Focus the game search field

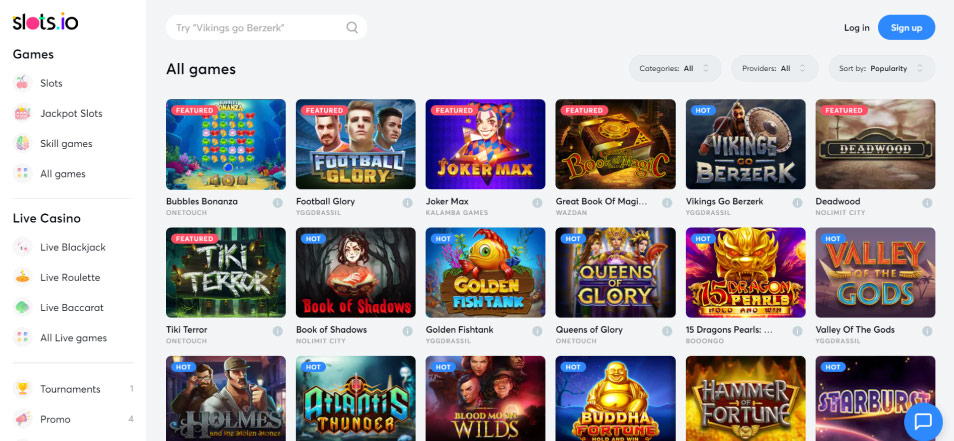click(x=266, y=27)
